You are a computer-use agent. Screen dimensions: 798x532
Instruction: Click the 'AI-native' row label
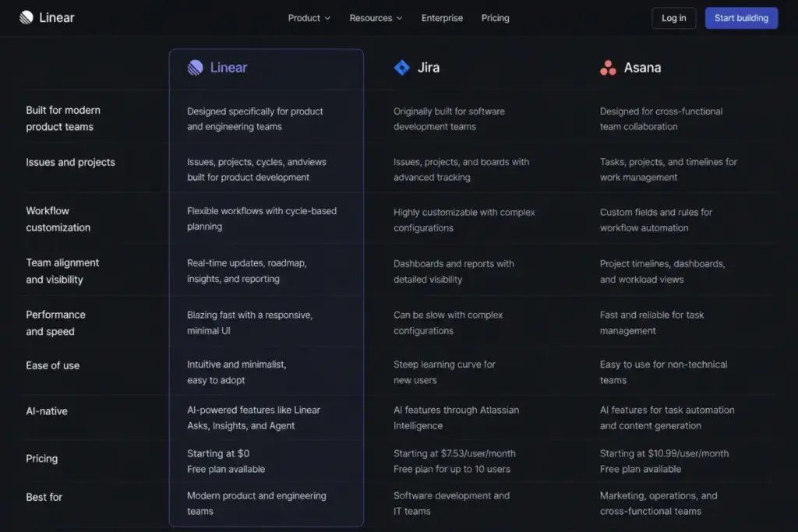46,411
